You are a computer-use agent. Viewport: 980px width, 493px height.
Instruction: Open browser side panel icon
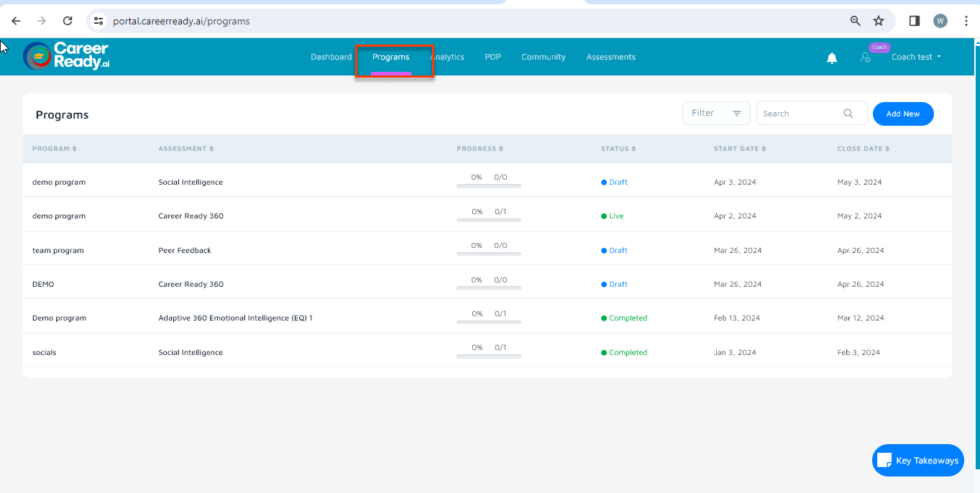pos(915,21)
